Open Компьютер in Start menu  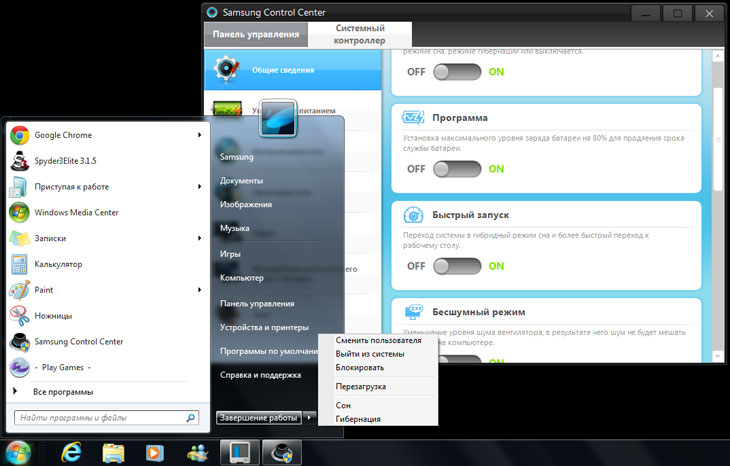(x=242, y=278)
